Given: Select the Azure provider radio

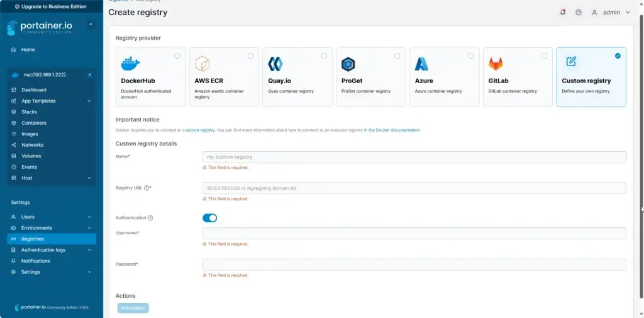Looking at the screenshot, I should pos(470,55).
